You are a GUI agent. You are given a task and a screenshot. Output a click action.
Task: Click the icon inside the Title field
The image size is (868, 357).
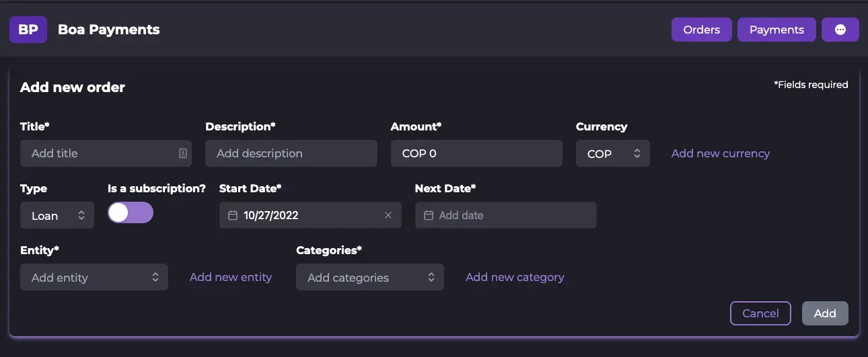[x=183, y=153]
